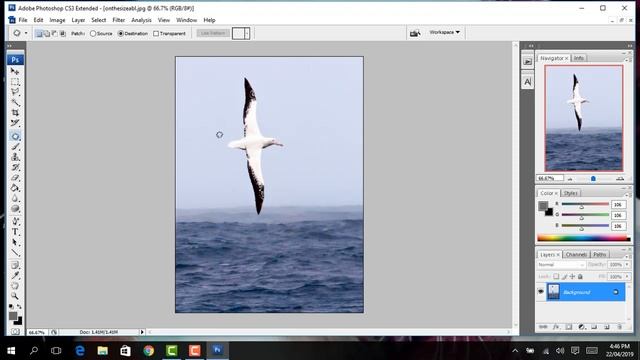The image size is (640, 360).
Task: Click the color spectrum ramp bar
Action: 584,238
